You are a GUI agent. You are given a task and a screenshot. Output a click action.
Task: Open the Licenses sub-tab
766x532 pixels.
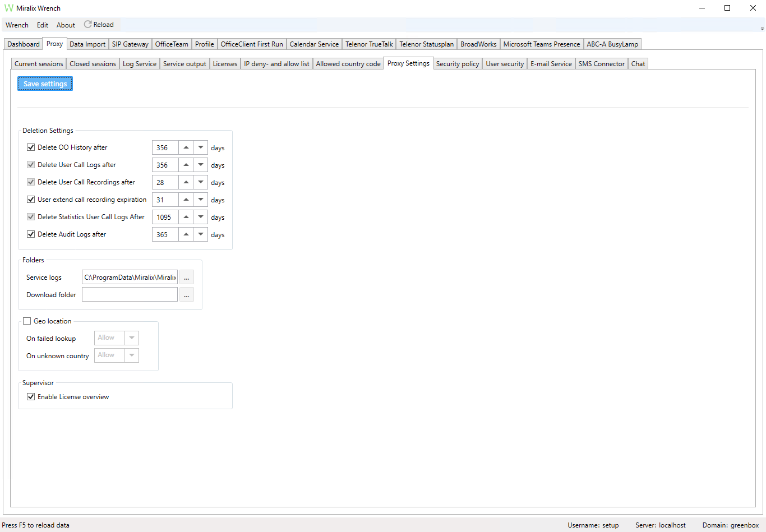tap(225, 64)
